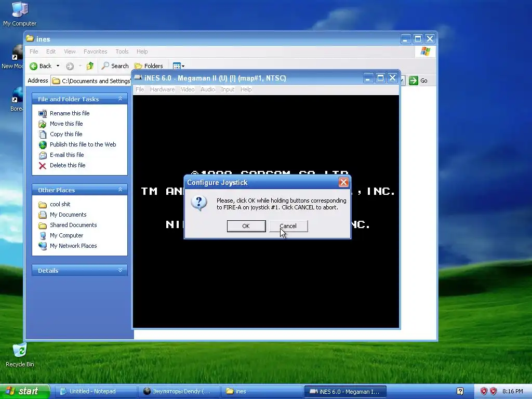532x399 pixels.
Task: Open the iNES File menu
Action: tap(140, 89)
